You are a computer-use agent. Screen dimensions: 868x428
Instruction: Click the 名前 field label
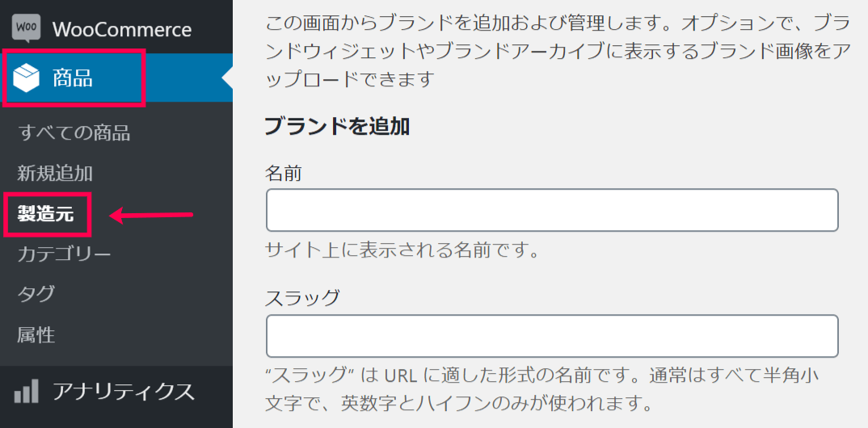tap(284, 174)
